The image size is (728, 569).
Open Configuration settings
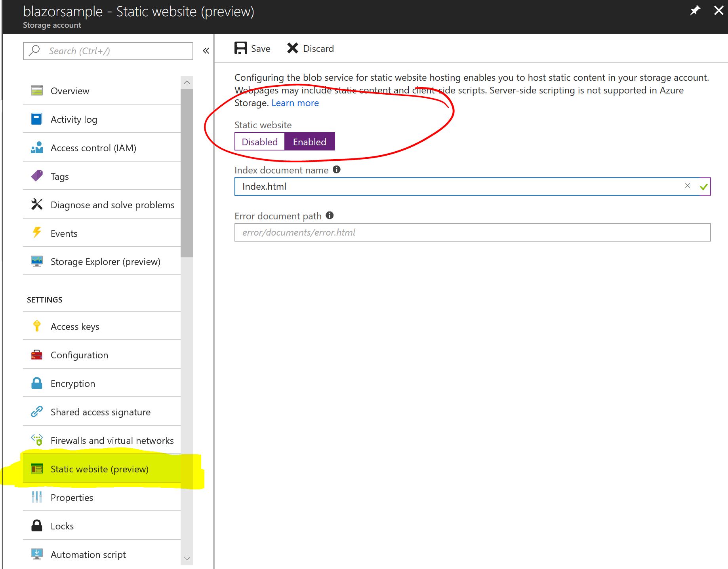tap(102, 355)
